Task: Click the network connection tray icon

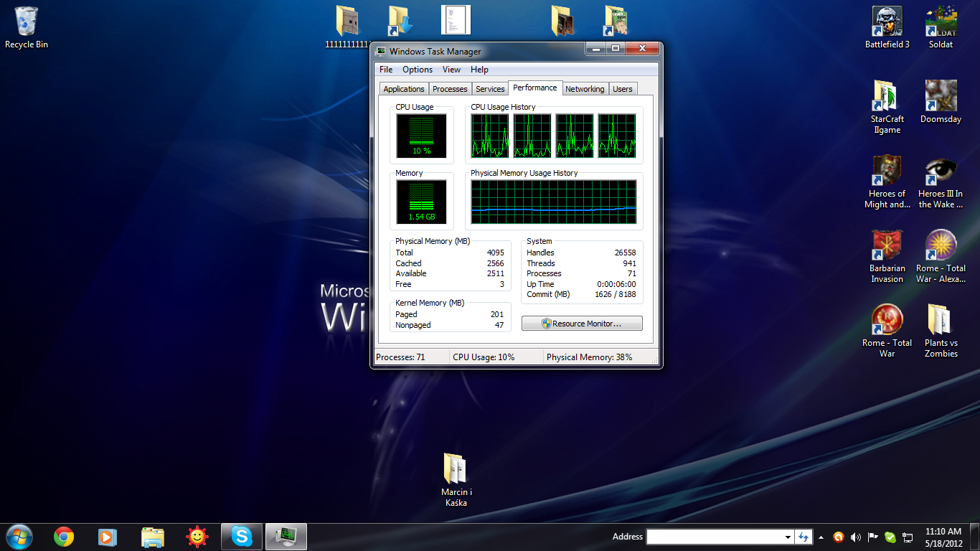Action: [x=907, y=537]
